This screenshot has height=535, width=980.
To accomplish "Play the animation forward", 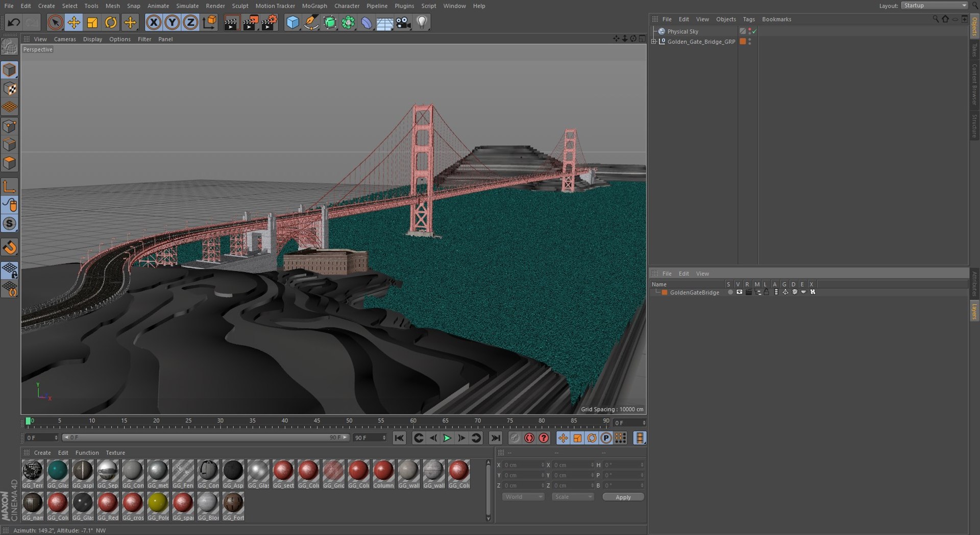I will pos(447,438).
